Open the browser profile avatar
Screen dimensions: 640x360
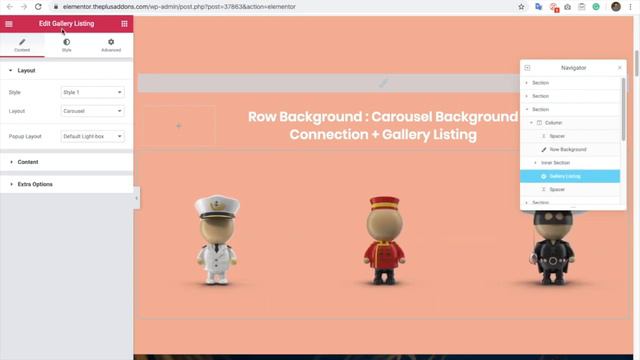point(616,7)
